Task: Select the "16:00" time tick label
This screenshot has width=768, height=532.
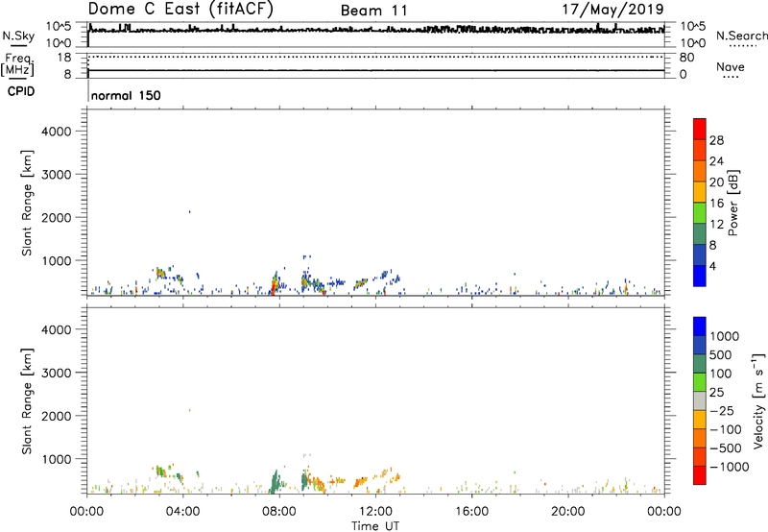Action: click(x=471, y=512)
